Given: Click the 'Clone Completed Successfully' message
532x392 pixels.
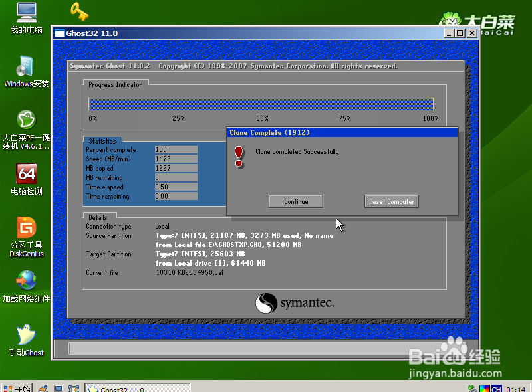Looking at the screenshot, I should pyautogui.click(x=297, y=152).
